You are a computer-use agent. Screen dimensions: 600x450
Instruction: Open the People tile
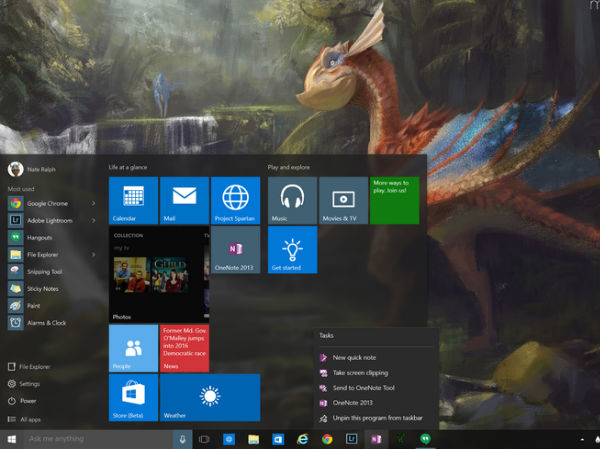pyautogui.click(x=133, y=348)
